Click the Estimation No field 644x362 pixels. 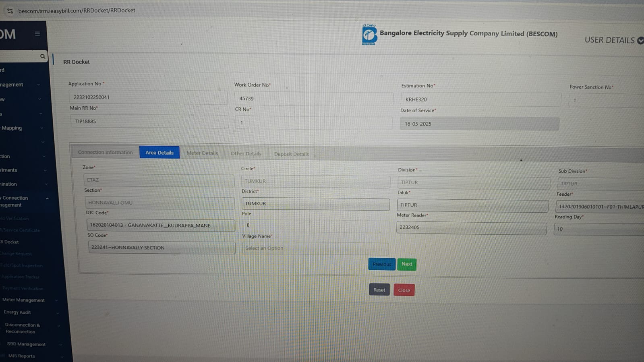(480, 99)
